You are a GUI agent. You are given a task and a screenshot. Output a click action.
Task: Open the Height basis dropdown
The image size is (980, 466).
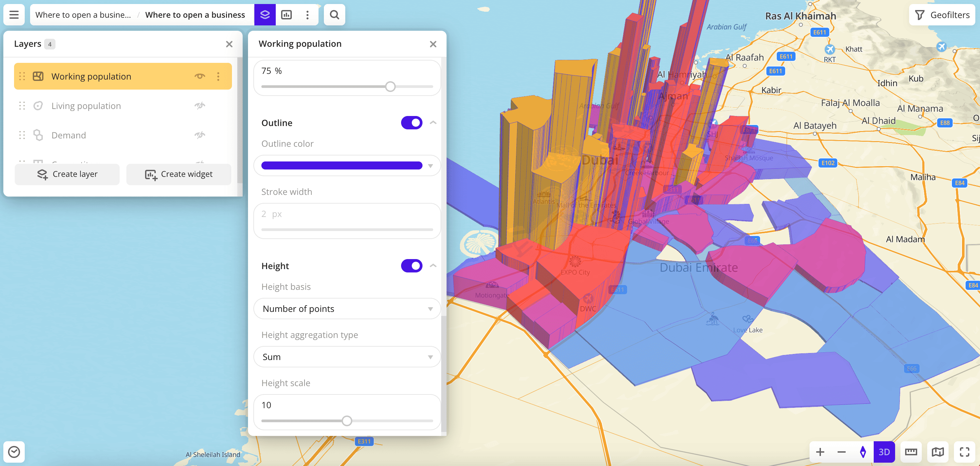[x=347, y=309]
